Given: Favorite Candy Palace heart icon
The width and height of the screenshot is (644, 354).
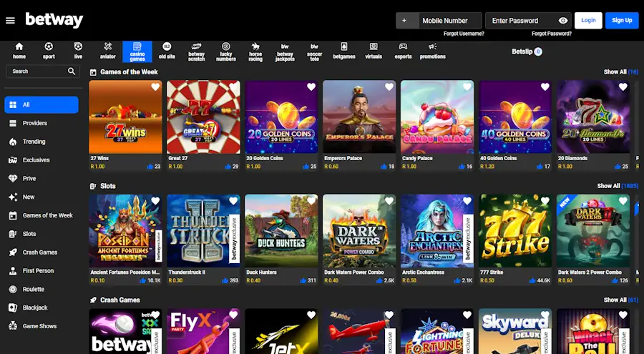Looking at the screenshot, I should coord(467,87).
